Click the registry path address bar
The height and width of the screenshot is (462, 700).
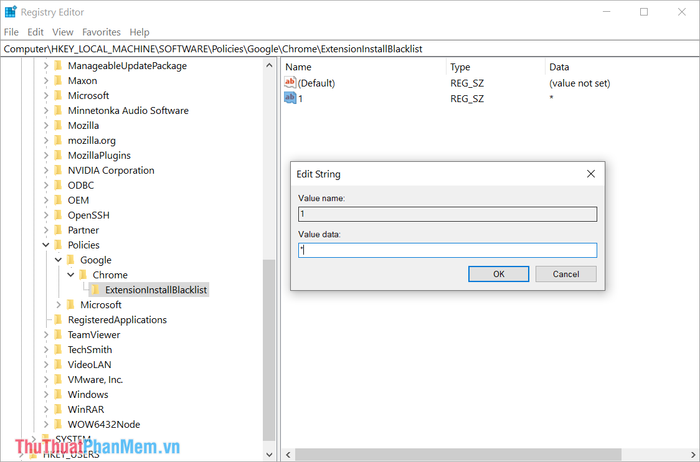[350, 49]
